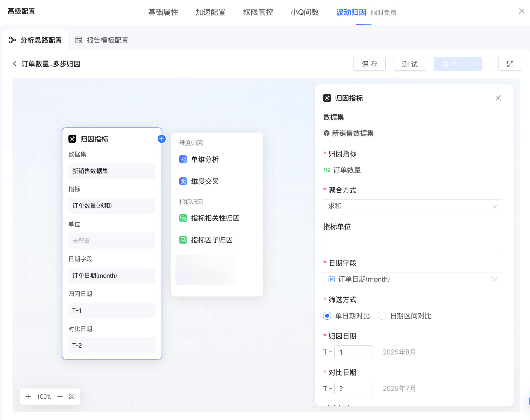Select 维度交叉 analysis option
The image size is (530, 420).
click(205, 181)
